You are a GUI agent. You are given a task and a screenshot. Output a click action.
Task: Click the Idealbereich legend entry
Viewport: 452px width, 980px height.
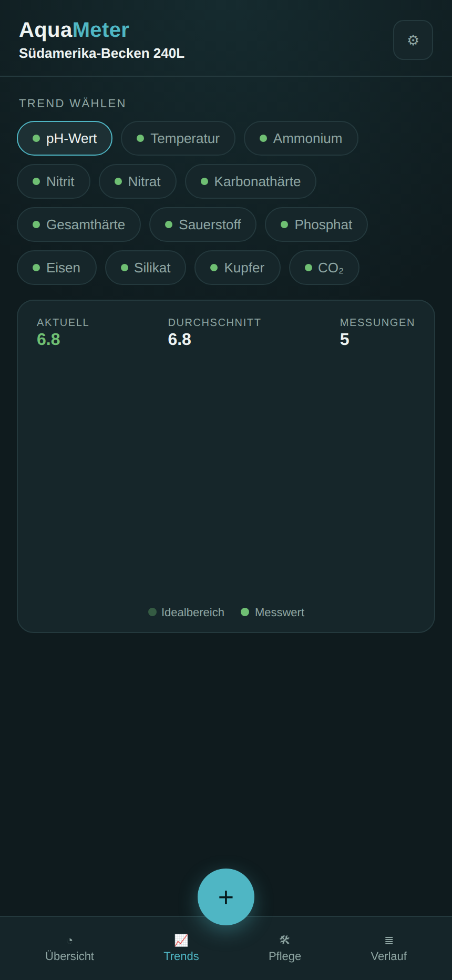[186, 612]
